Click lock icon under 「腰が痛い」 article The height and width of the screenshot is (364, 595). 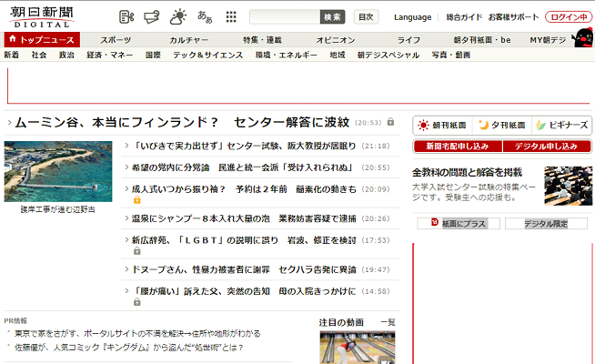137,302
